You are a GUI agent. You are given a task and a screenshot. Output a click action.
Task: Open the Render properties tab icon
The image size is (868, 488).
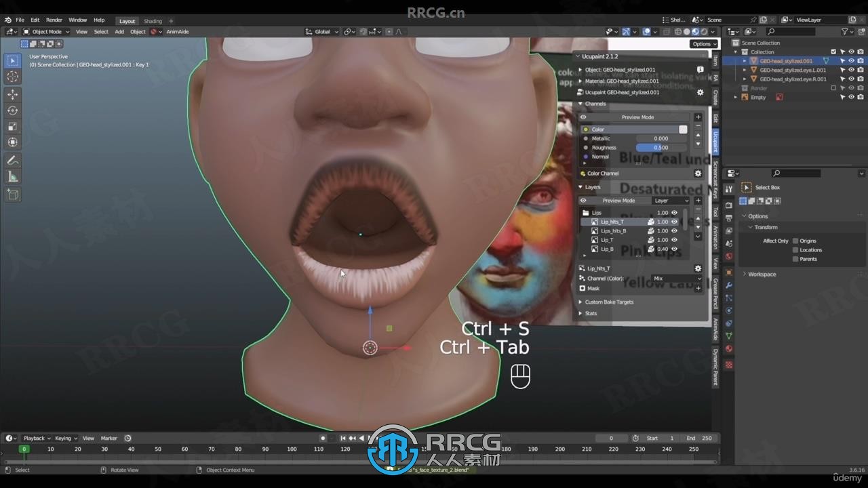(x=729, y=205)
